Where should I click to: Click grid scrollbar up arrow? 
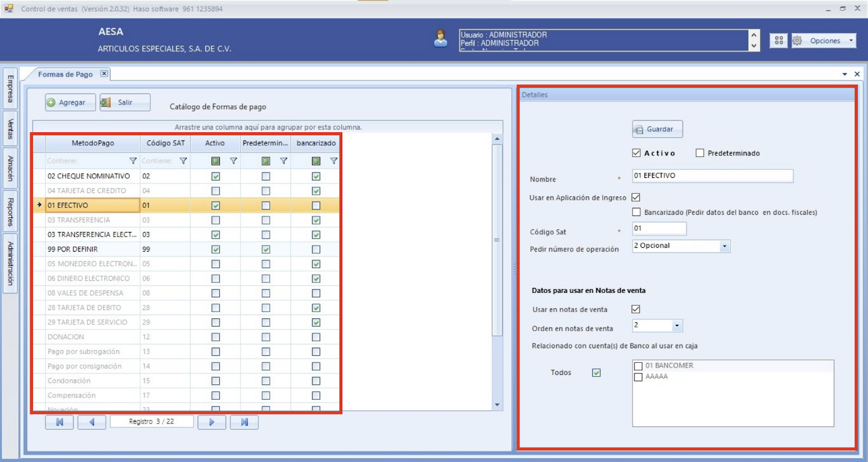click(497, 139)
